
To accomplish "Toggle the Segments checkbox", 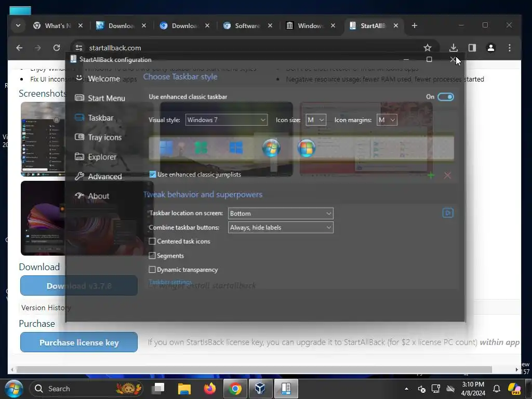I will [152, 256].
